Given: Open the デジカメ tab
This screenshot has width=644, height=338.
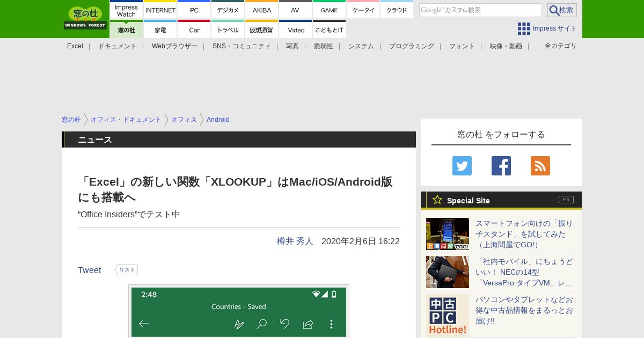Looking at the screenshot, I should pos(228,10).
